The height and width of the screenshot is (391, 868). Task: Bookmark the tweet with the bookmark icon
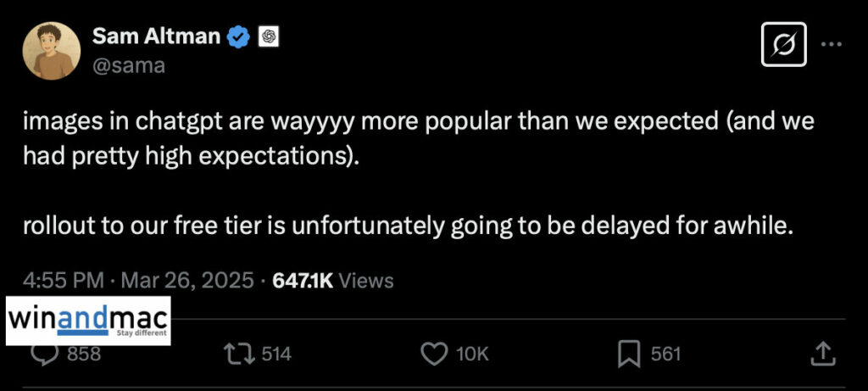click(x=629, y=354)
